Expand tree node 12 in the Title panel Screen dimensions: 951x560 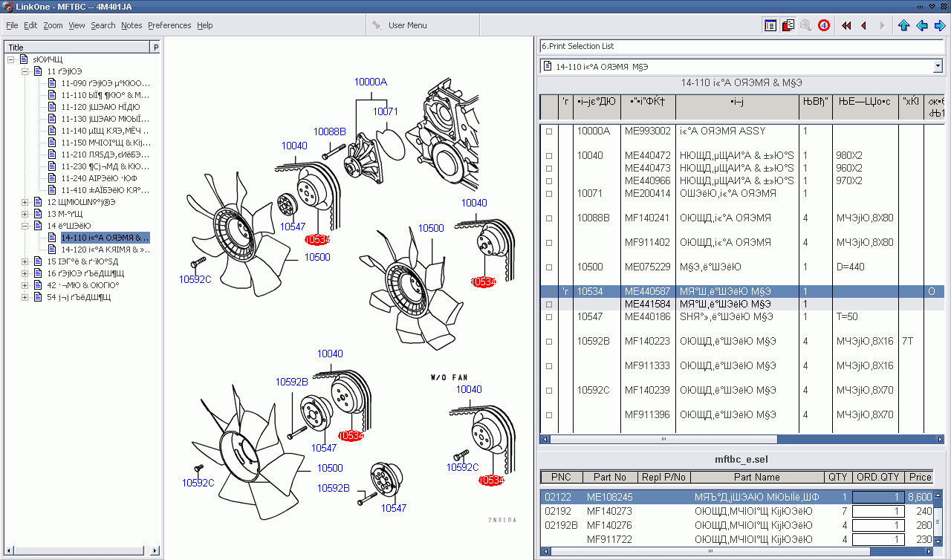[x=25, y=202]
